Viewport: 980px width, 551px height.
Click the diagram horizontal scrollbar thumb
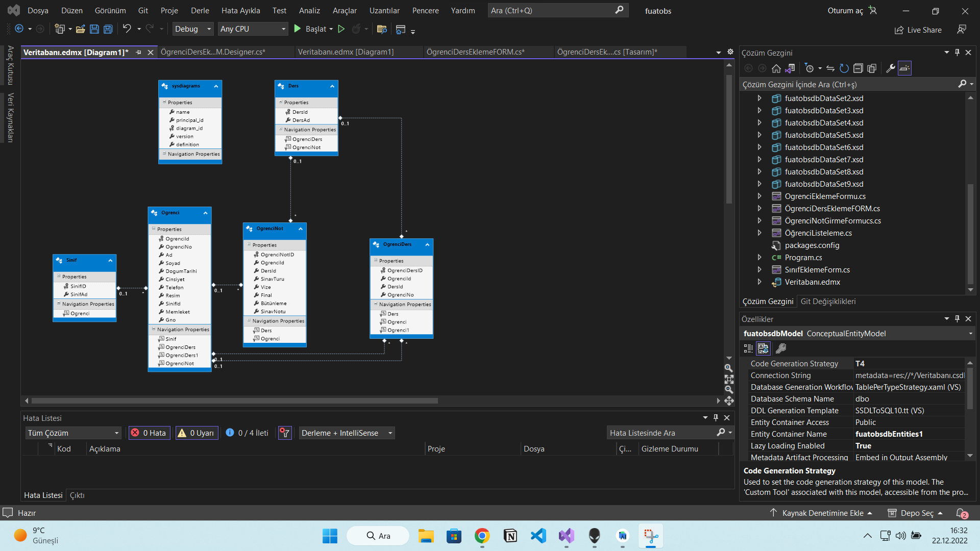(x=235, y=401)
